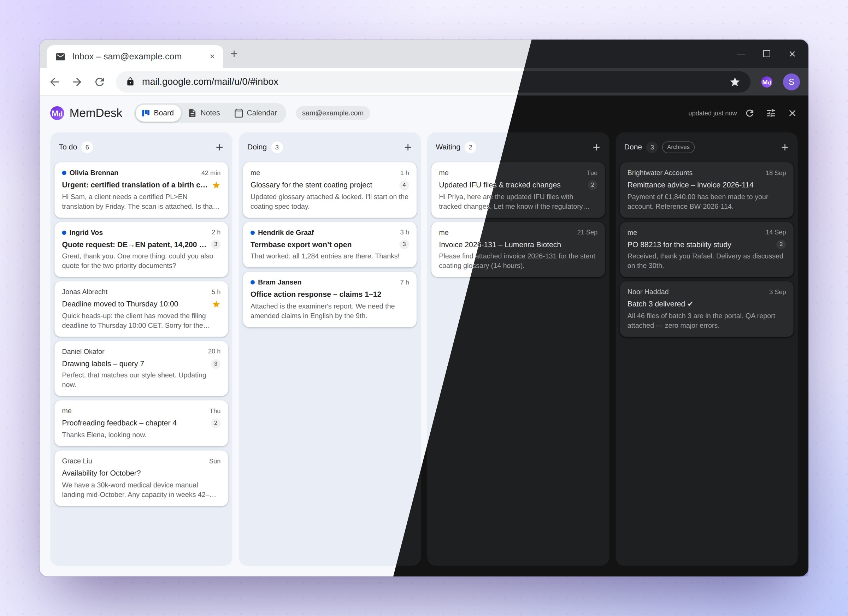
Task: Close the Inbox browser tab
Action: point(212,57)
